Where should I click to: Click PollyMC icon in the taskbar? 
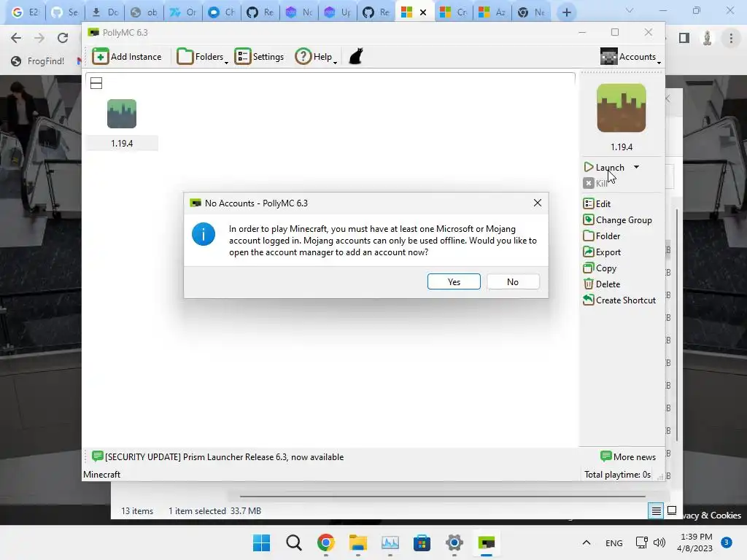pos(487,542)
